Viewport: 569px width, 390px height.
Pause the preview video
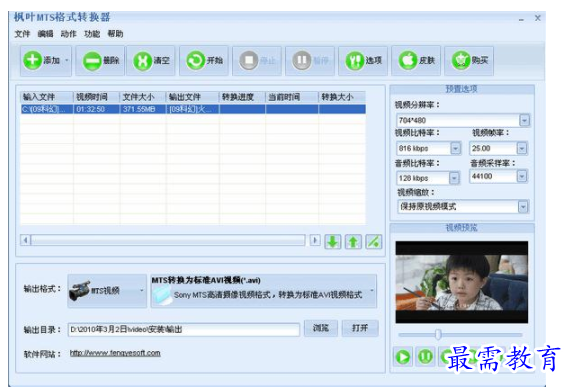tap(425, 357)
